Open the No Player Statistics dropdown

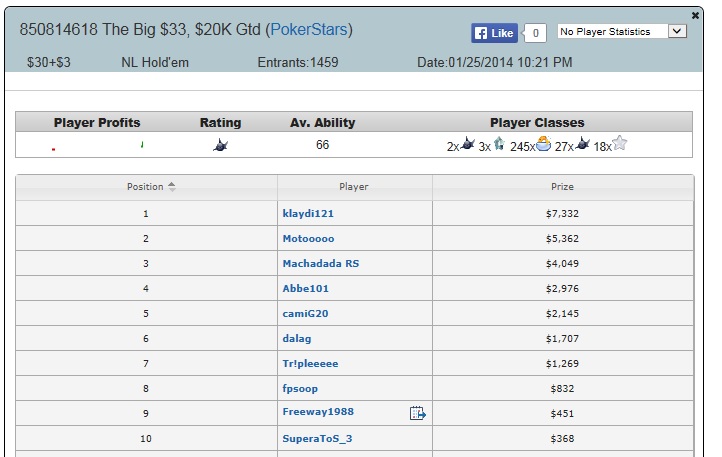click(622, 31)
